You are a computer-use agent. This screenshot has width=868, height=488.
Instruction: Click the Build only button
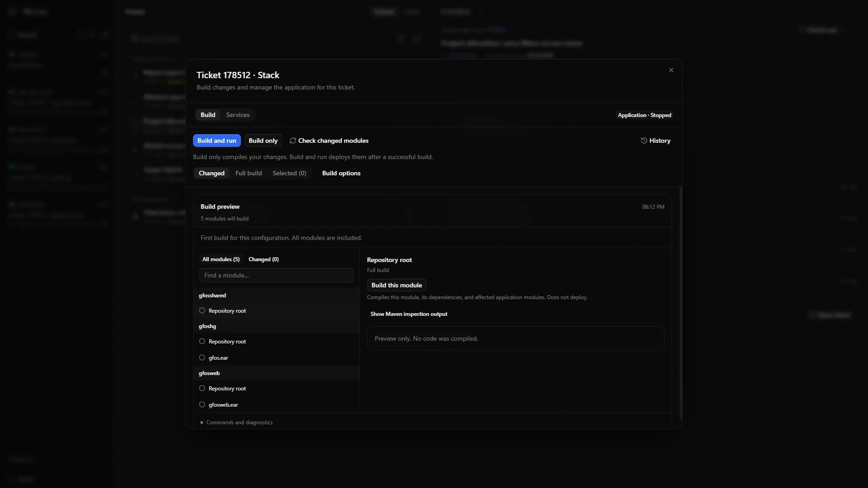tap(263, 141)
